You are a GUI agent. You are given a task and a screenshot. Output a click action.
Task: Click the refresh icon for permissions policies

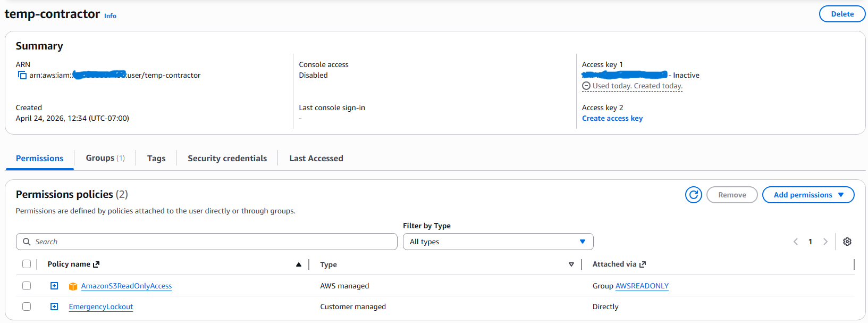click(693, 195)
